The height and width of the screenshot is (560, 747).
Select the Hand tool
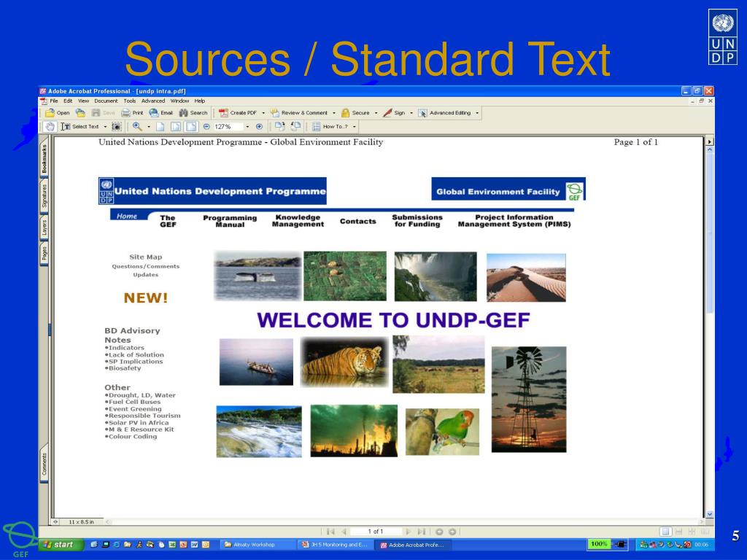(x=50, y=127)
